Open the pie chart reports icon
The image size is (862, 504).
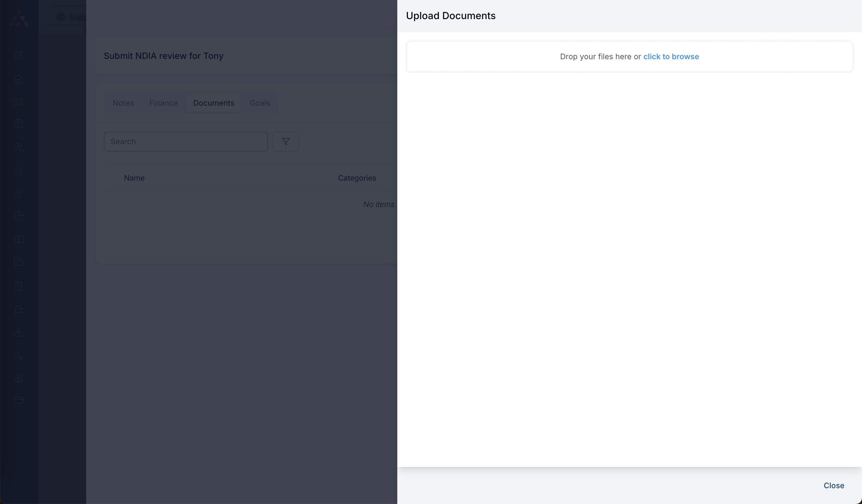coord(19,215)
